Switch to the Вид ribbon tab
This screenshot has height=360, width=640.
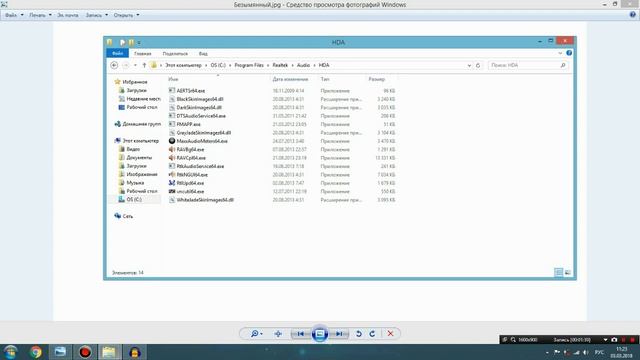coord(203,53)
